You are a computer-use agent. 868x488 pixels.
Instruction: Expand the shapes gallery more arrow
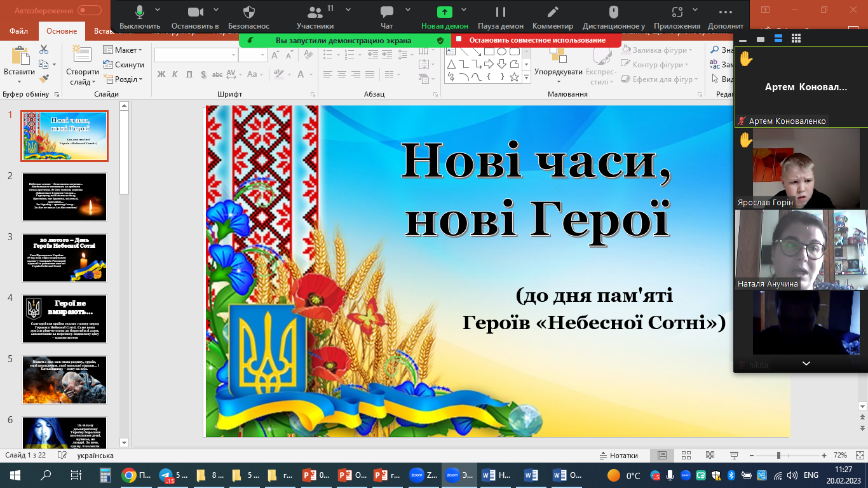(x=526, y=77)
